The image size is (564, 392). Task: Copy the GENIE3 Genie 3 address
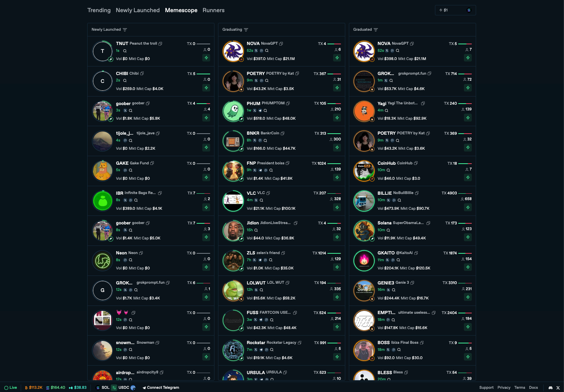tap(412, 283)
